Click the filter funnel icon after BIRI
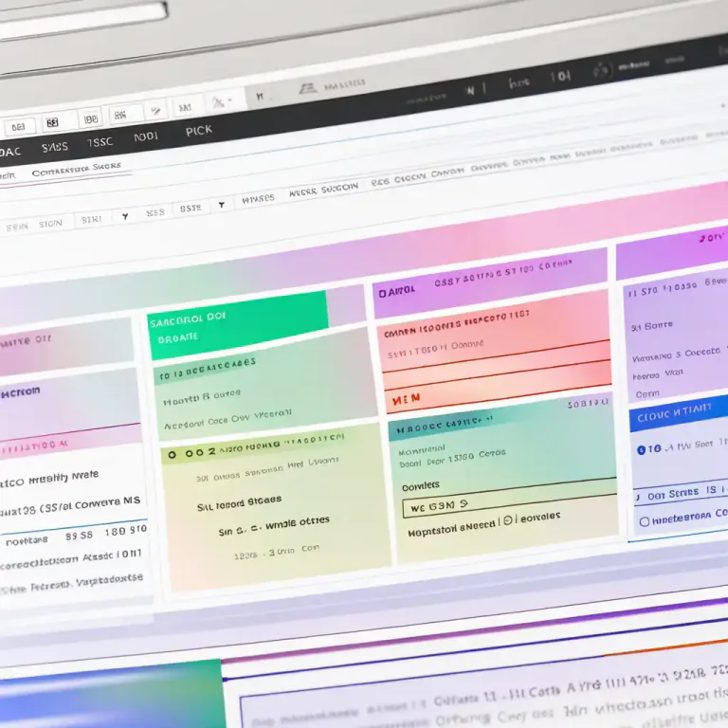Image resolution: width=728 pixels, height=728 pixels. pos(125,216)
